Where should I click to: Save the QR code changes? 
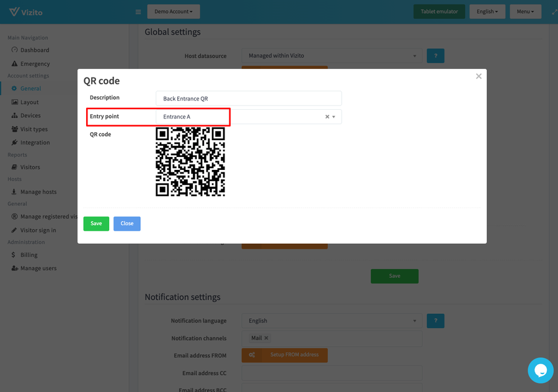click(96, 223)
